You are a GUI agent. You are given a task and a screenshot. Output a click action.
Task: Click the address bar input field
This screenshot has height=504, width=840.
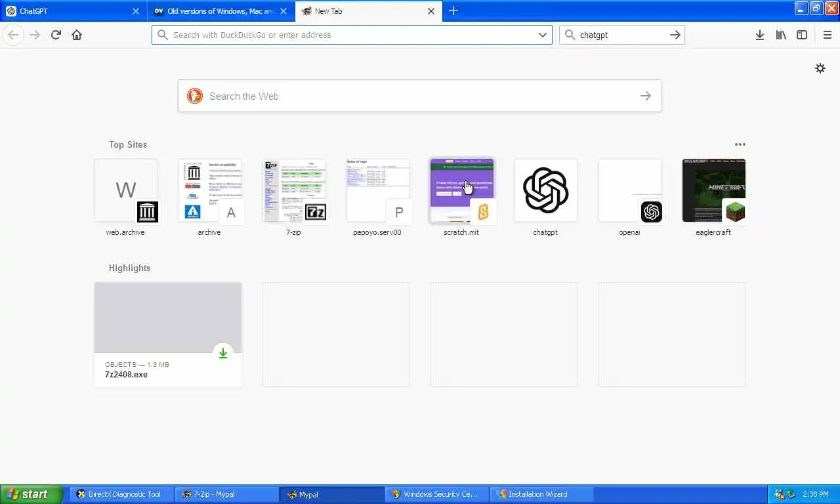click(352, 35)
